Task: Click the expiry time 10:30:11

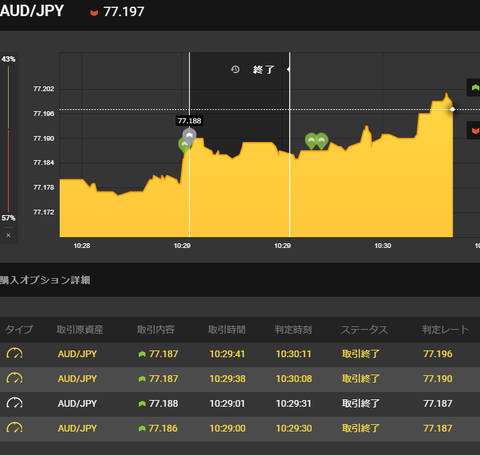Action: tap(294, 354)
